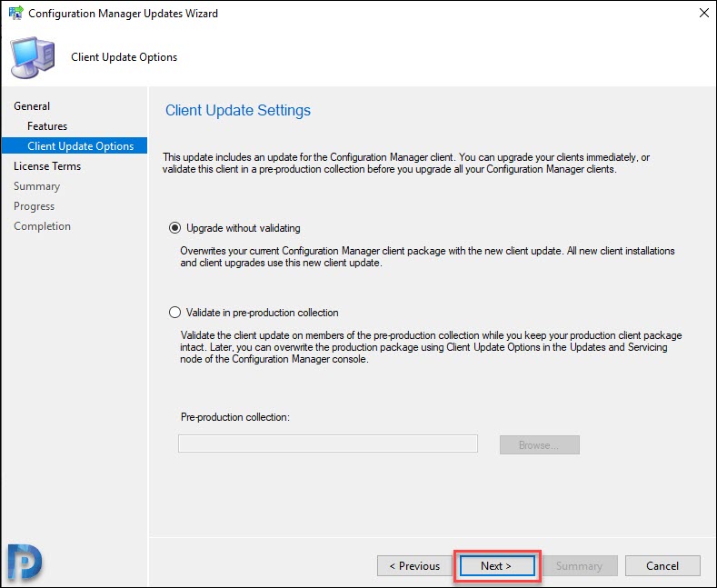717x588 pixels.
Task: Go back with the Previous button
Action: click(414, 566)
